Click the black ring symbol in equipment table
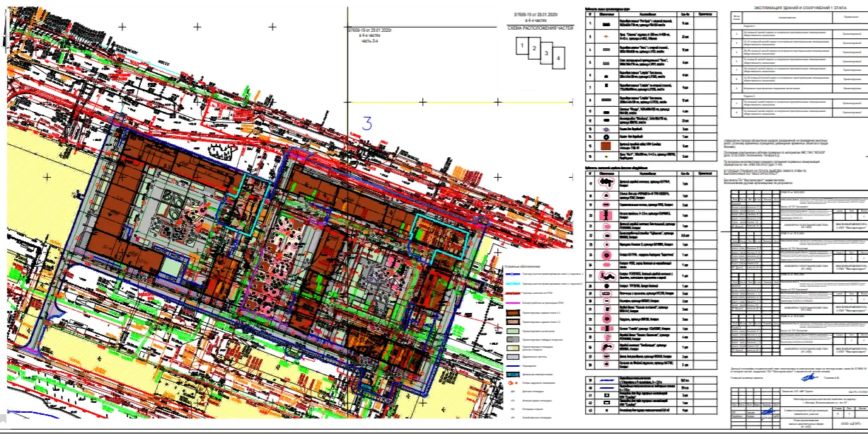Image resolution: width=868 pixels, height=434 pixels. pyautogui.click(x=608, y=136)
